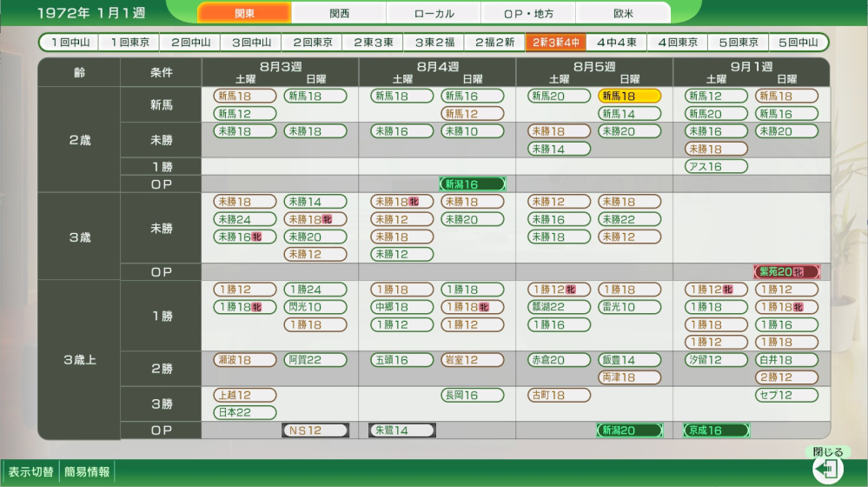Switch to the 関西 region tab
Screen dimensions: 868x487
click(340, 13)
